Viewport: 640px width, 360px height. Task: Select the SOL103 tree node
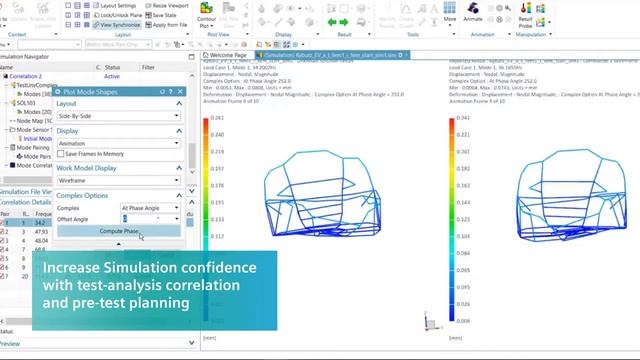26,103
